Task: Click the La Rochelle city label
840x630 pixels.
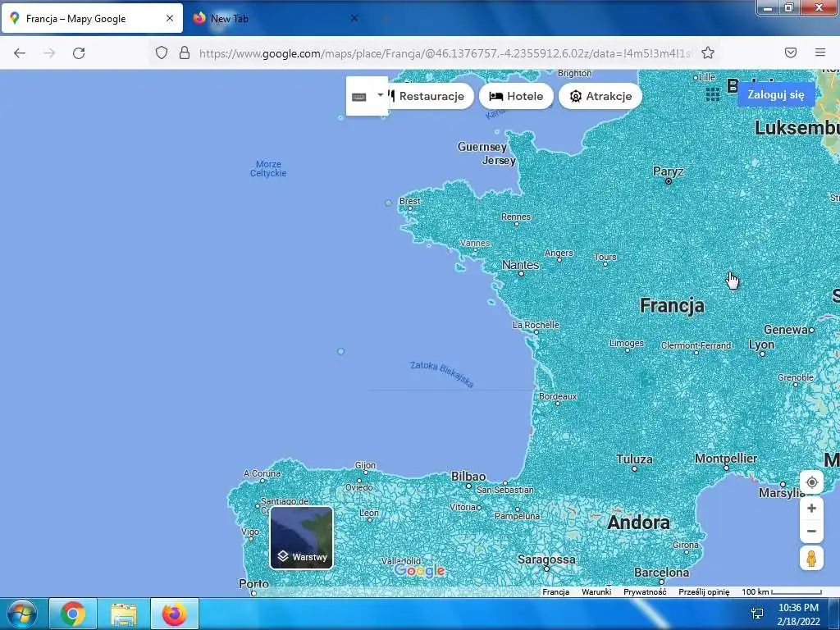Action: click(x=536, y=325)
